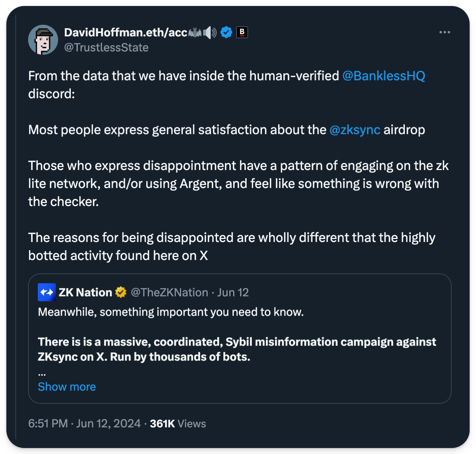Click the bat emoji in the display name
The image size is (476, 454).
pyautogui.click(x=195, y=33)
